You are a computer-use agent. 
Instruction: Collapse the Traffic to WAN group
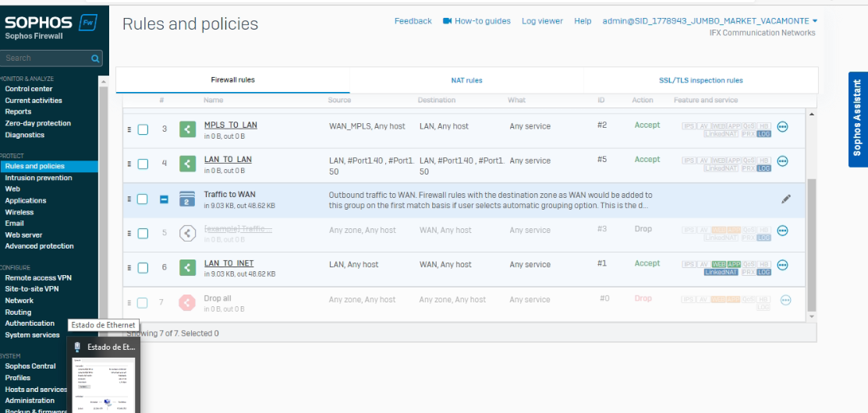click(x=164, y=199)
